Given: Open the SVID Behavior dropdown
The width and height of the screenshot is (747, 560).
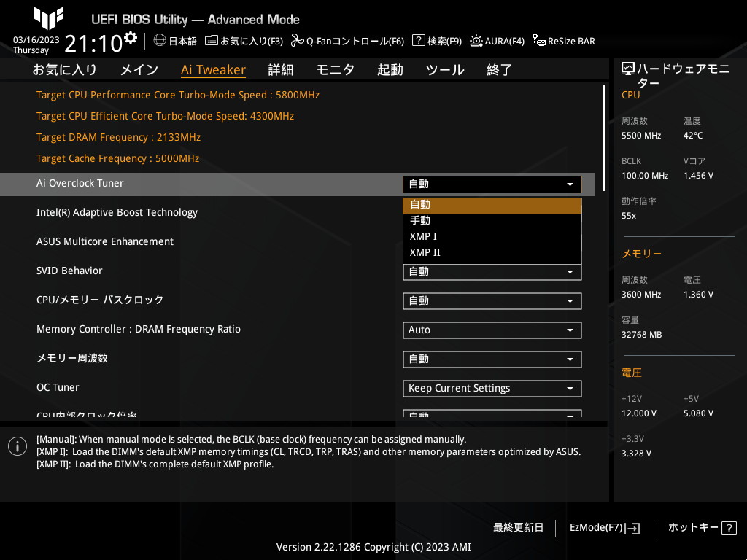Looking at the screenshot, I should pos(492,272).
